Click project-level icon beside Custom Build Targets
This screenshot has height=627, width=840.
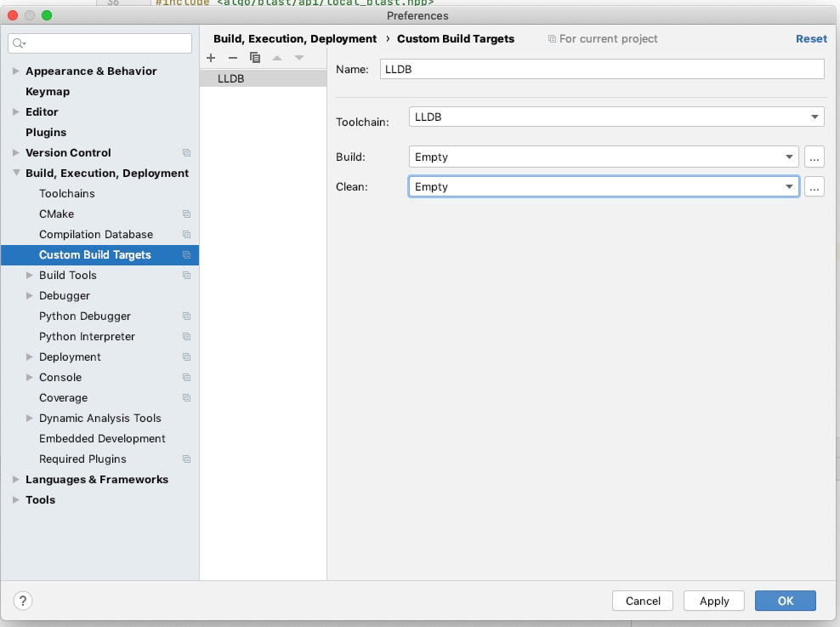click(186, 254)
